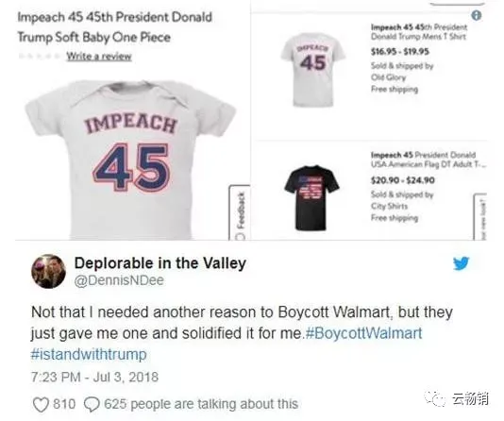View 625 people are talking about this
This screenshot has width=504, height=421.
pyautogui.click(x=201, y=404)
